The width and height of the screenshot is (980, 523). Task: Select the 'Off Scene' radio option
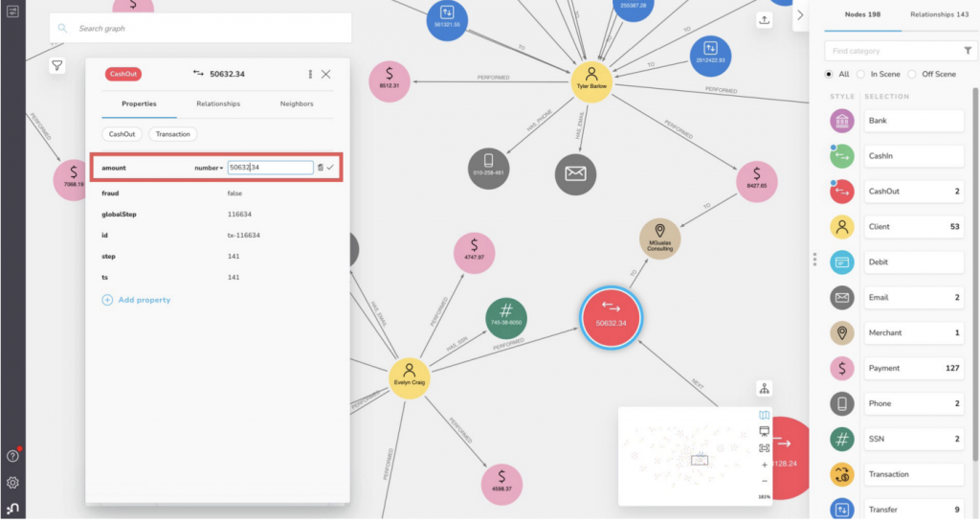913,74
